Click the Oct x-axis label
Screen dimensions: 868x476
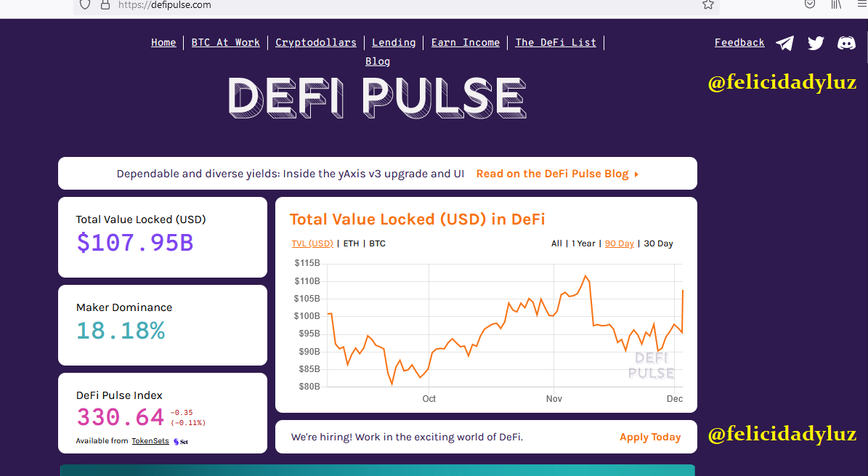tap(429, 398)
